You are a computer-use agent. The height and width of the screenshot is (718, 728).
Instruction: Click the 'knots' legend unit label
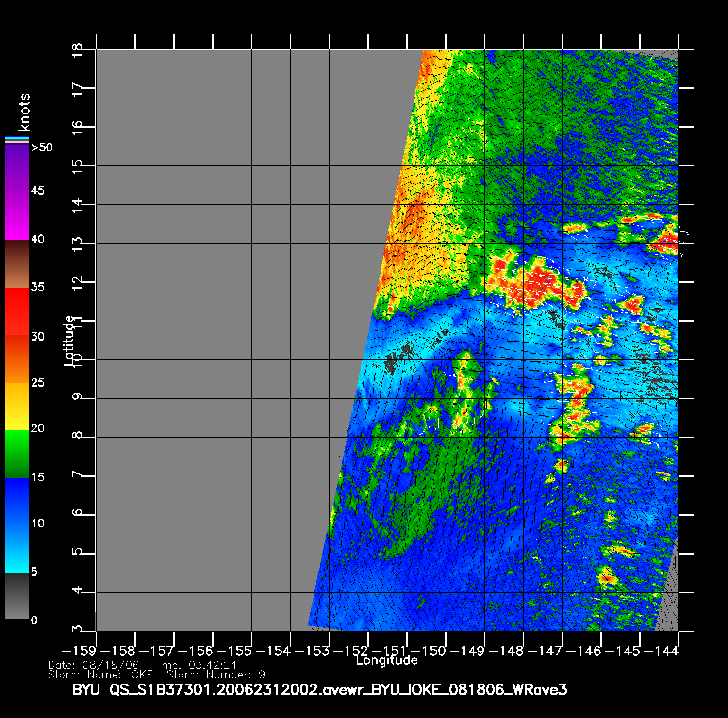click(24, 113)
